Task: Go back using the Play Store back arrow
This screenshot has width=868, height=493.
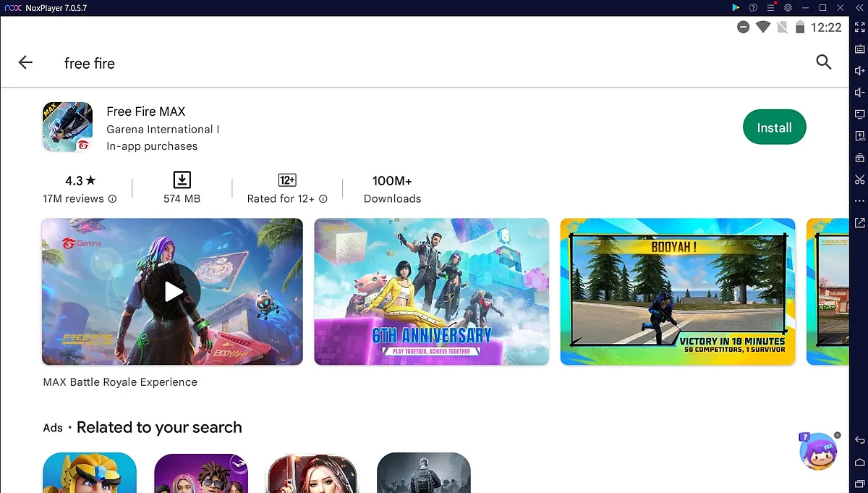Action: click(25, 62)
